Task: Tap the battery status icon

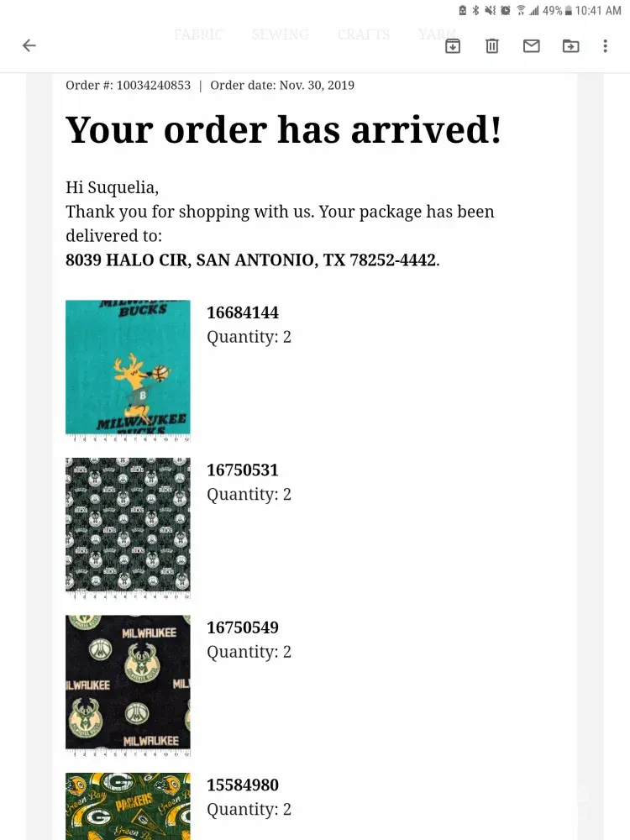Action: click(x=569, y=10)
